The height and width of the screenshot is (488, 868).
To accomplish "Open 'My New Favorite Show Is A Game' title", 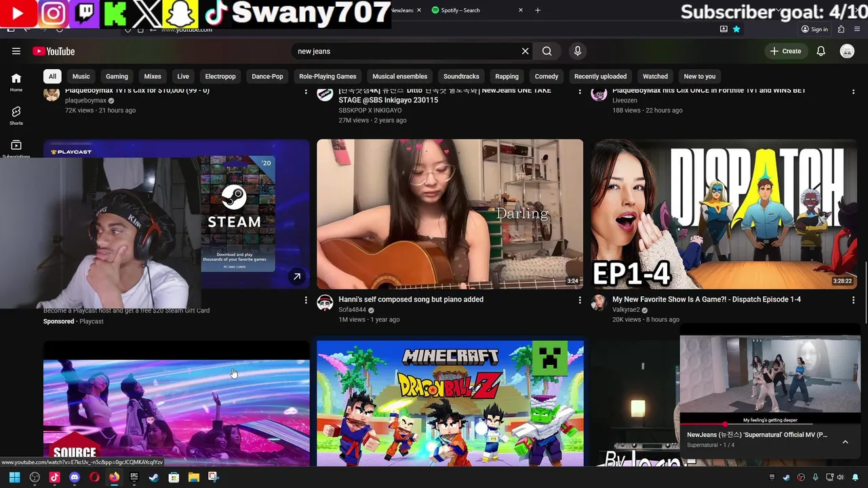I will click(707, 299).
